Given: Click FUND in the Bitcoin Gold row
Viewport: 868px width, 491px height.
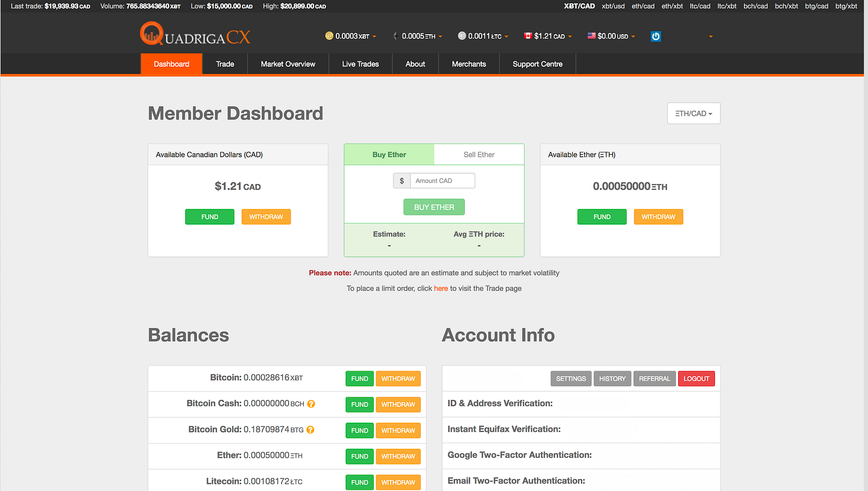Looking at the screenshot, I should 360,431.
